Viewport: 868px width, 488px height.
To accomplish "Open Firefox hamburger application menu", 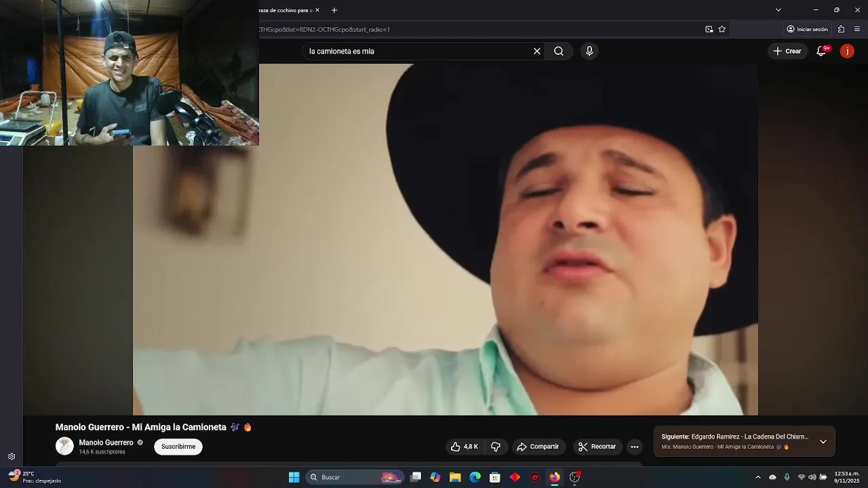I will pyautogui.click(x=857, y=29).
